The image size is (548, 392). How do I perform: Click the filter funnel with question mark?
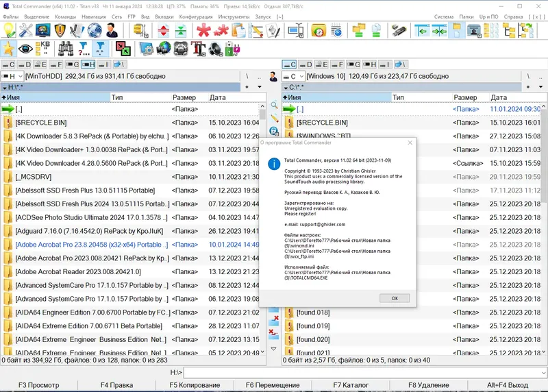pos(83,49)
